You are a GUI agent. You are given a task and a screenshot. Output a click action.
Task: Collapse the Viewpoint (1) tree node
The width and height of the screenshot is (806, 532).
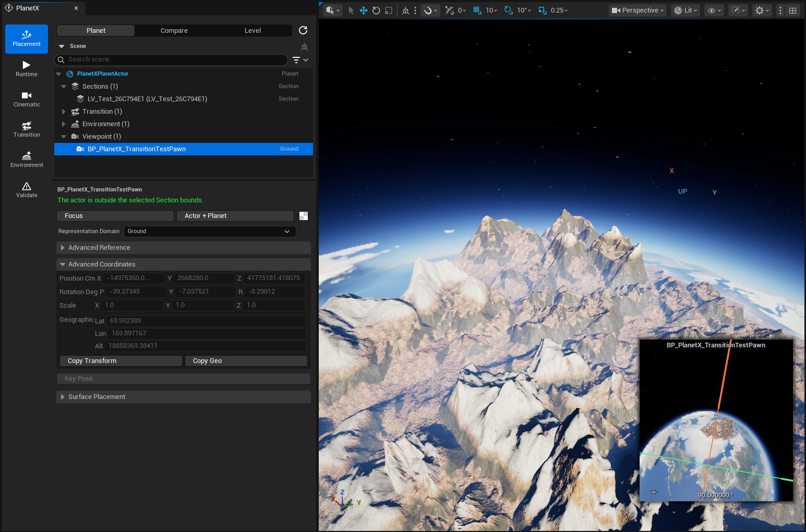point(64,137)
